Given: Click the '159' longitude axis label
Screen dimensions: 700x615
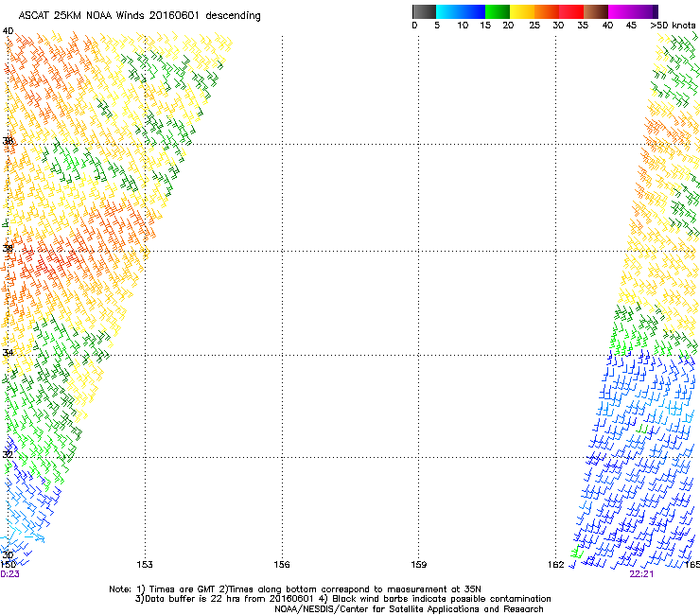Looking at the screenshot, I should pyautogui.click(x=419, y=565).
